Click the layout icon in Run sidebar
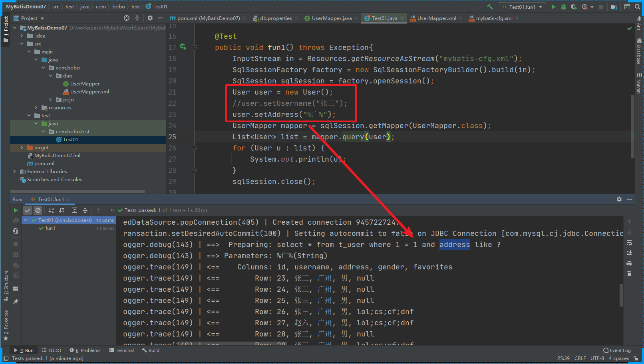Viewport: 644px width, 364px height. point(16,289)
